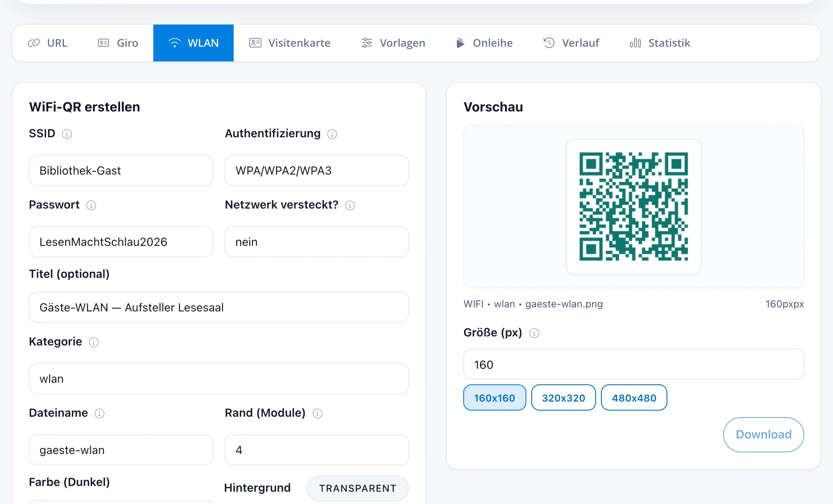Viewport: 833px width, 504px height.
Task: Click the Netzwerk versteckt info icon
Action: [350, 205]
